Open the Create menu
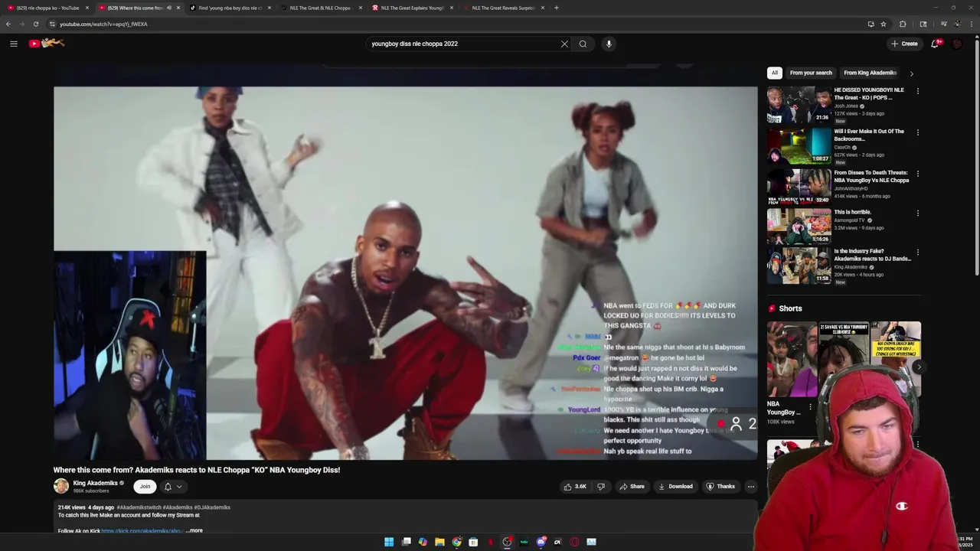Screen dimensions: 980x551 (x=904, y=44)
